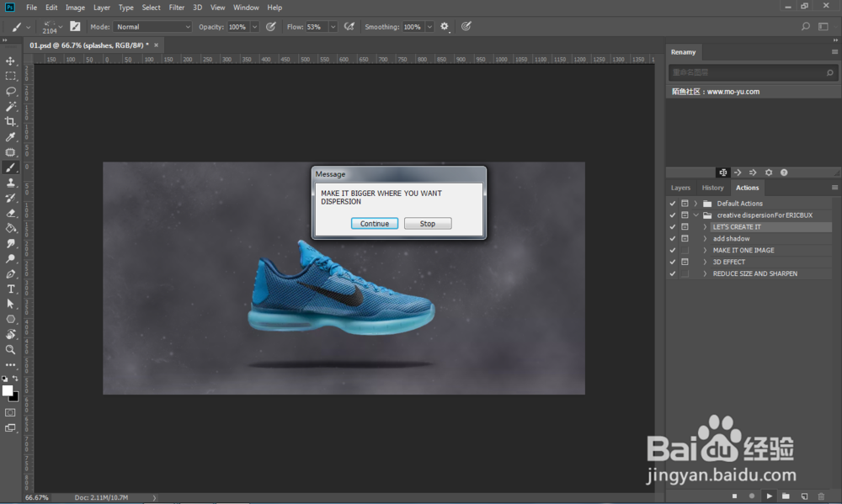The height and width of the screenshot is (504, 842).
Task: Open the brush settings panel toggle
Action: pos(75,26)
